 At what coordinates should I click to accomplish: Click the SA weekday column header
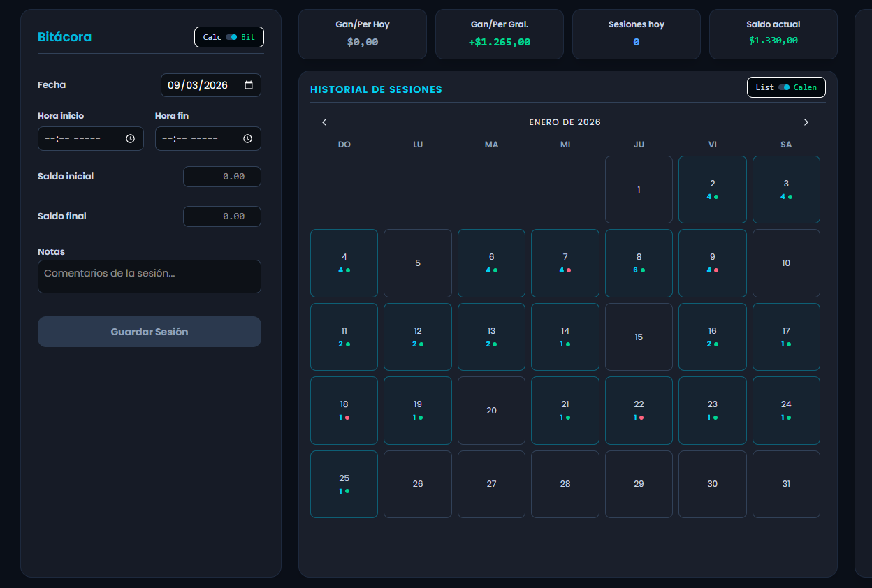(x=786, y=145)
